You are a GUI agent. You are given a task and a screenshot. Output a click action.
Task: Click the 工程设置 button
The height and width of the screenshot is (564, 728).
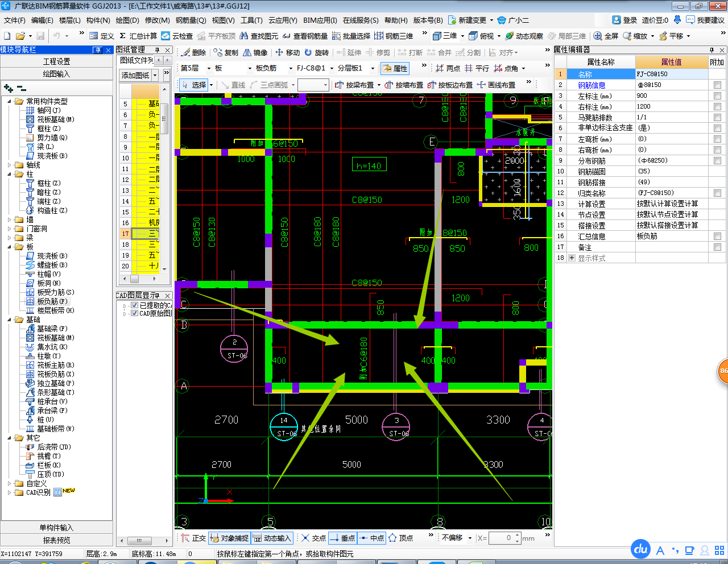57,61
